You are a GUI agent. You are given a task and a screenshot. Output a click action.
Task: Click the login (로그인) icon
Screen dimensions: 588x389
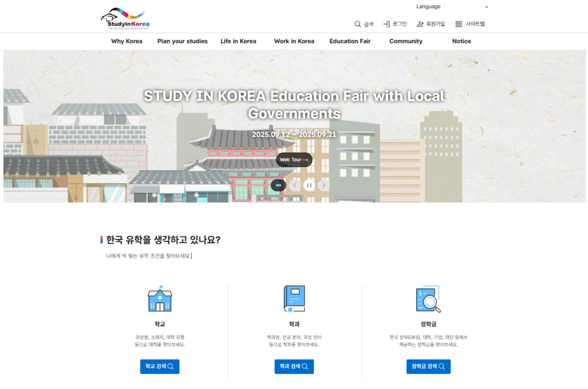386,24
